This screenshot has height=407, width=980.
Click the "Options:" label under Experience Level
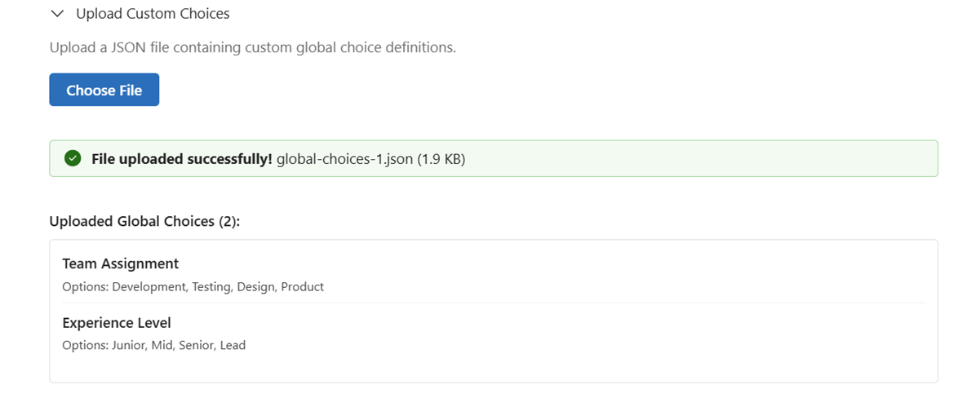85,345
